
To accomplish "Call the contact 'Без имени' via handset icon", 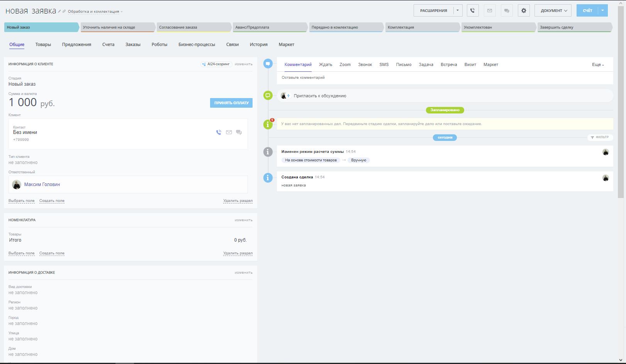I will tap(219, 132).
